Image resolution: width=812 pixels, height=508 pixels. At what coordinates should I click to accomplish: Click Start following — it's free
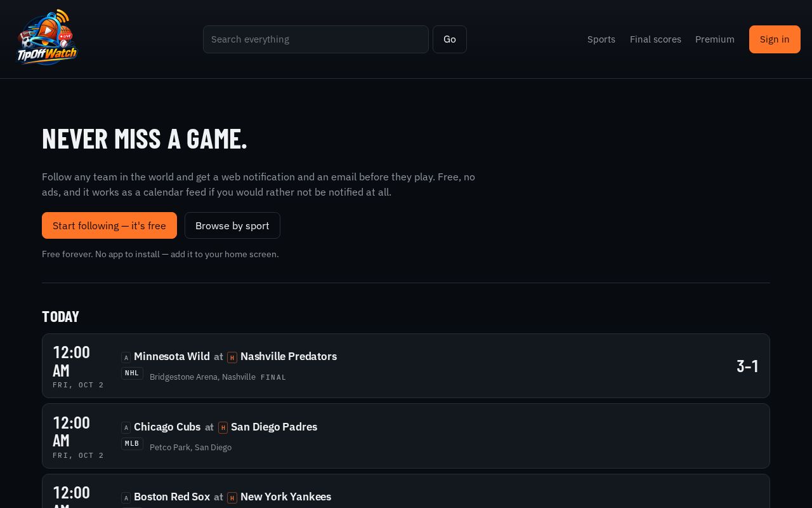coord(109,225)
